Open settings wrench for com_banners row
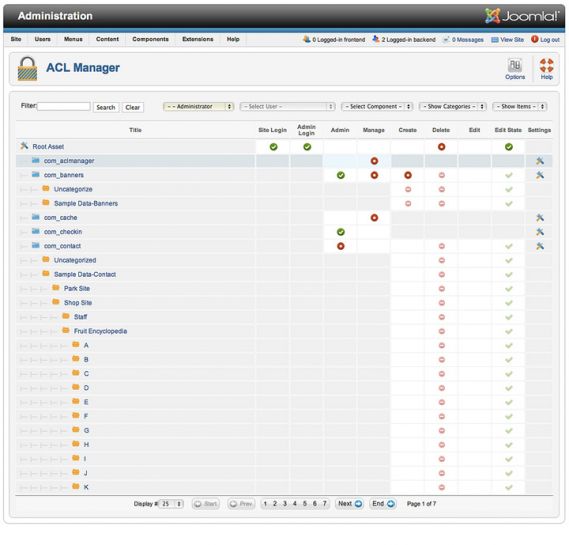Viewport: 569px width, 545px height. (x=540, y=175)
